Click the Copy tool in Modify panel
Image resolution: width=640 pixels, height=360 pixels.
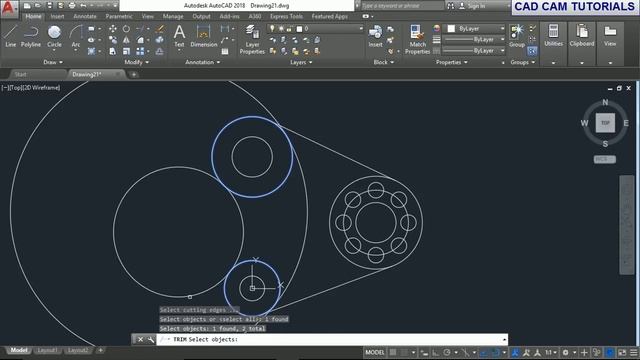[113, 40]
